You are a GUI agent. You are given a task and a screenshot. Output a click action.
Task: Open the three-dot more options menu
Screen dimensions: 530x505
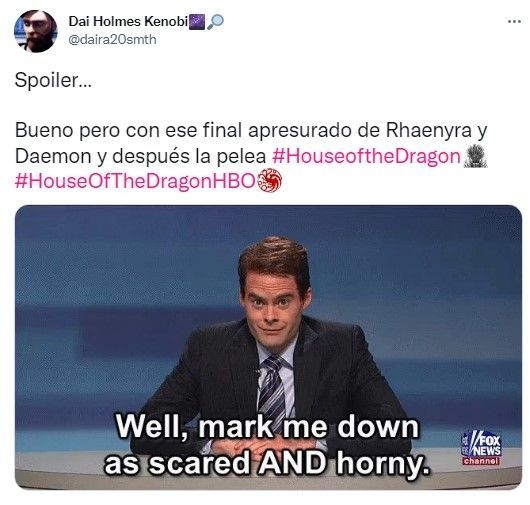pyautogui.click(x=514, y=22)
